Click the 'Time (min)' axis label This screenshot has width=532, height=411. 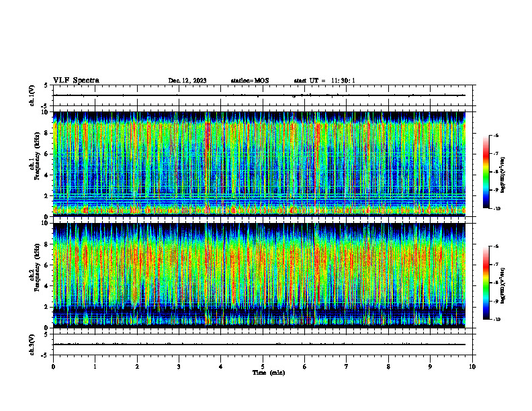(269, 373)
